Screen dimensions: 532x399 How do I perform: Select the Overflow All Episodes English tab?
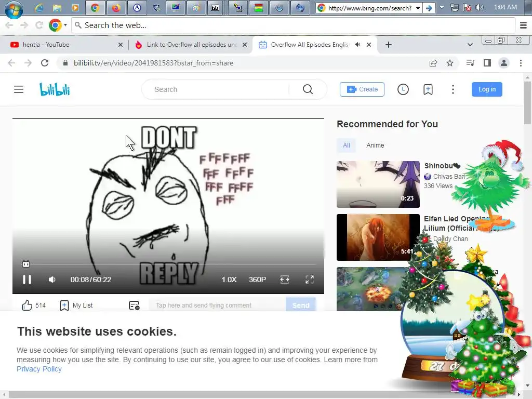point(309,45)
